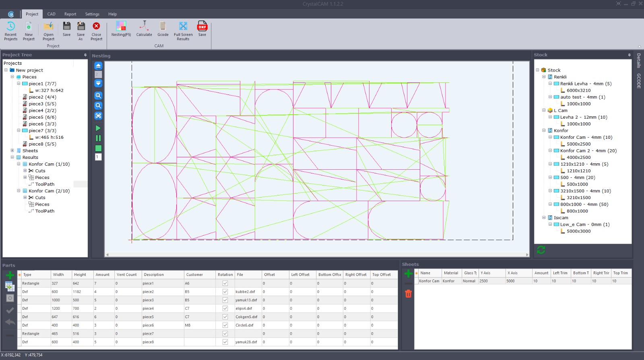
Task: Click the green refresh icon under Stock
Action: coord(541,250)
